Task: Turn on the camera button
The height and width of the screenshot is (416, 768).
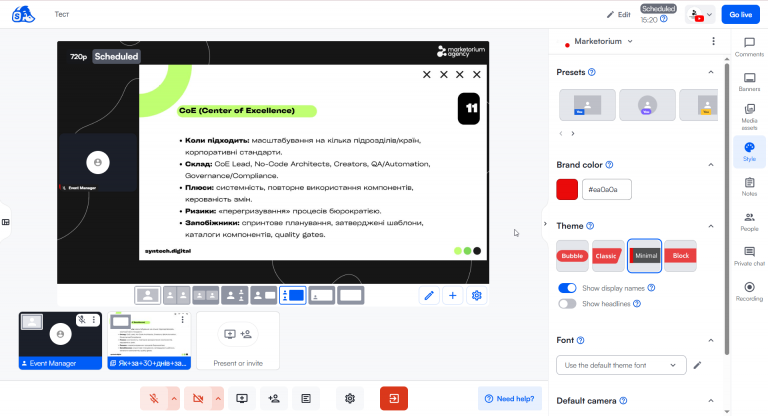Action: [x=198, y=398]
